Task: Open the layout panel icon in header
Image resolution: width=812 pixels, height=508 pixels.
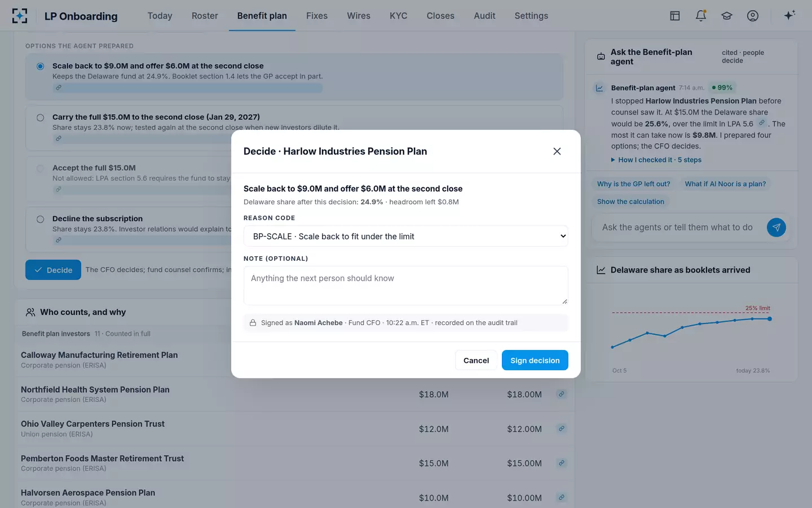Action: point(675,16)
